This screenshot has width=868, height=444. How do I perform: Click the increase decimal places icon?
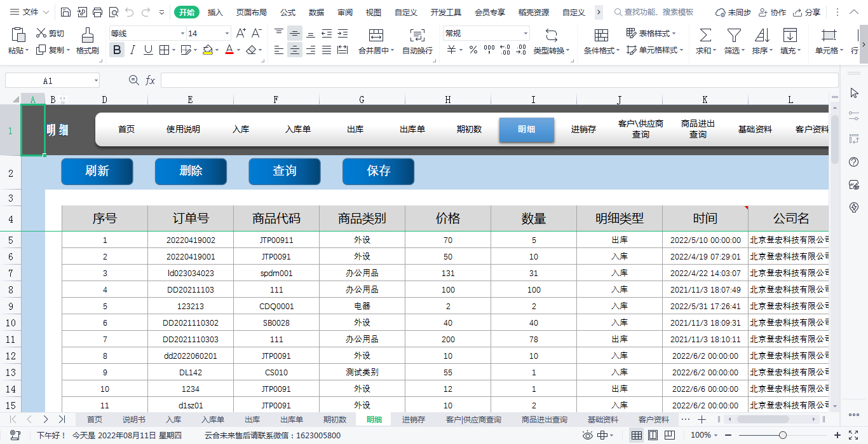pyautogui.click(x=505, y=50)
